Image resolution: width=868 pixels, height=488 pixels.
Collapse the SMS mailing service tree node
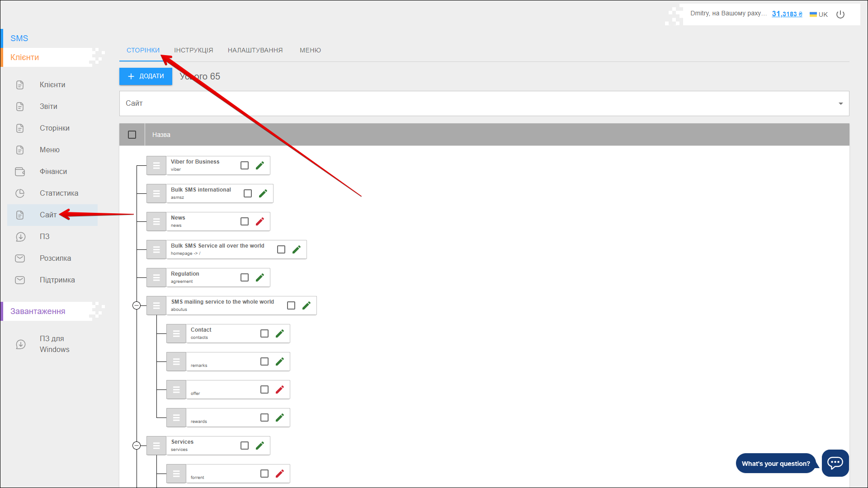[137, 305]
